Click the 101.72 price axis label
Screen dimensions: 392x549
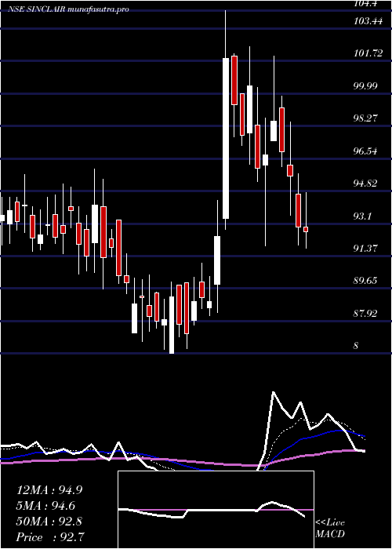tap(368, 53)
